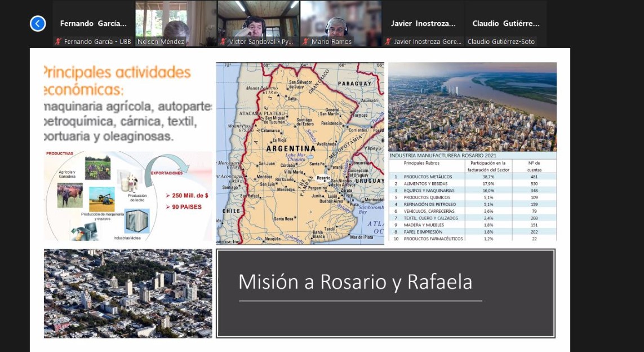
Task: Click the N° de cuentas column header
Action: click(534, 166)
